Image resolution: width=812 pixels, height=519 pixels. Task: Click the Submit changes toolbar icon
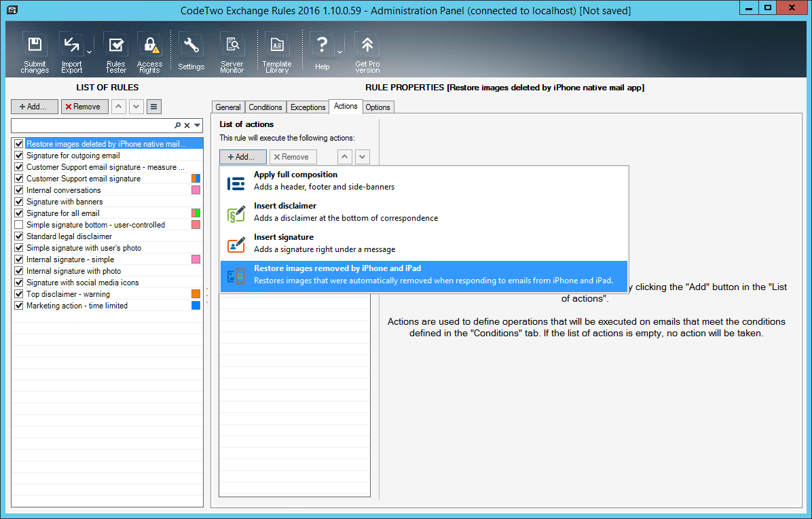pyautogui.click(x=35, y=52)
